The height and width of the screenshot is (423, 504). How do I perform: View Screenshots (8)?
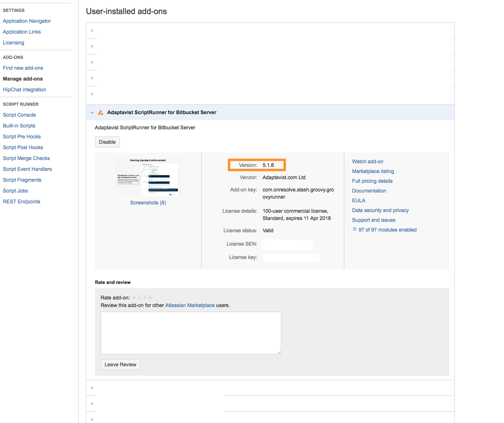tap(148, 202)
